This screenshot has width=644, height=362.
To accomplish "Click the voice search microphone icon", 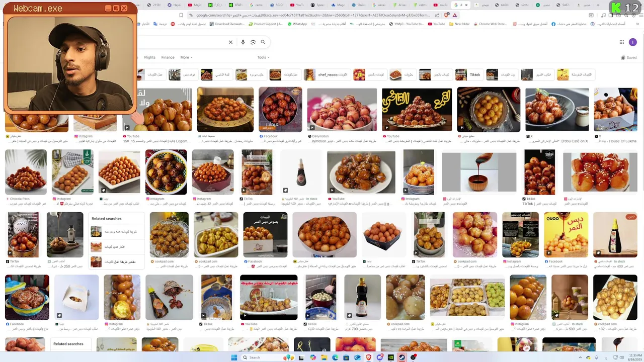I will (243, 42).
